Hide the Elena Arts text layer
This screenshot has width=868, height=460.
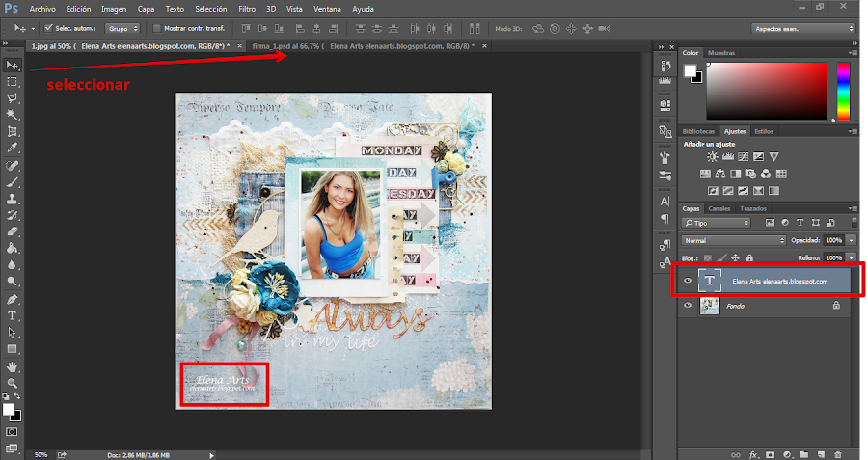(688, 281)
